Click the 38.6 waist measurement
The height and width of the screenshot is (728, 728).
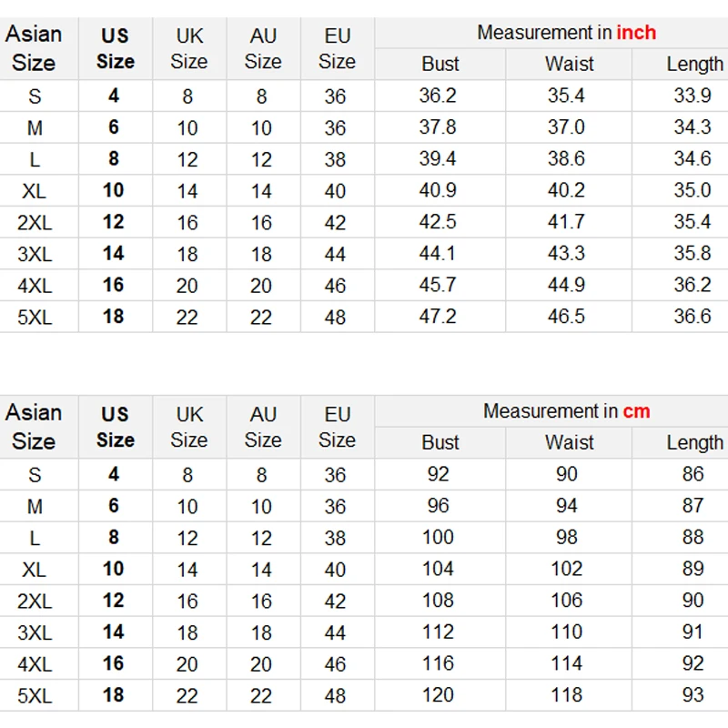click(566, 158)
